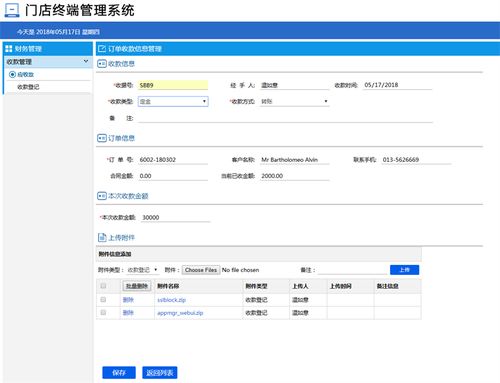This screenshot has width=500, height=383.
Task: Tick the checkbox for appmgr_webui.zip row
Action: pos(103,312)
